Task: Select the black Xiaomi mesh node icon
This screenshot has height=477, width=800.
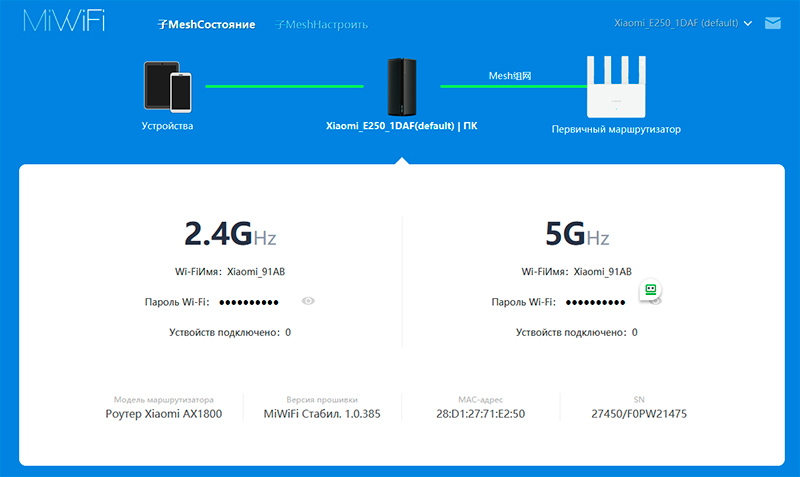Action: click(401, 86)
